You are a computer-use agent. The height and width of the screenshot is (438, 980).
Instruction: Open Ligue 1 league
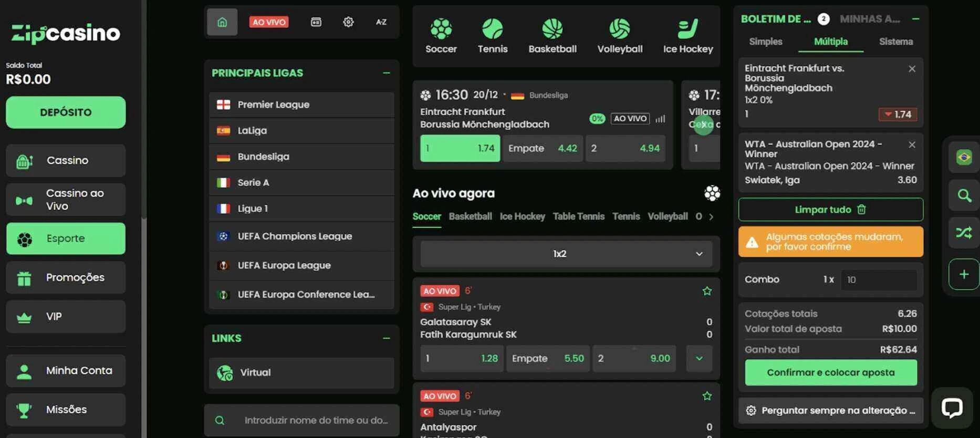pyautogui.click(x=301, y=208)
